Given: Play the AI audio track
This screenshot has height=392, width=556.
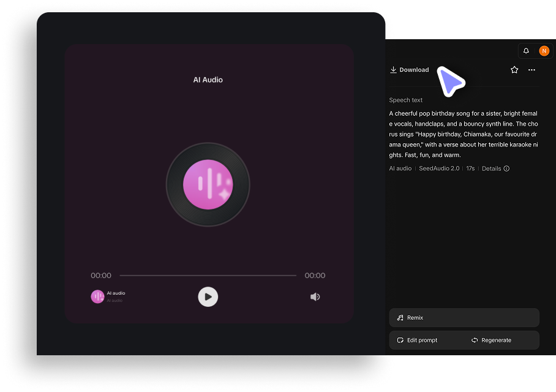Looking at the screenshot, I should [x=208, y=296].
